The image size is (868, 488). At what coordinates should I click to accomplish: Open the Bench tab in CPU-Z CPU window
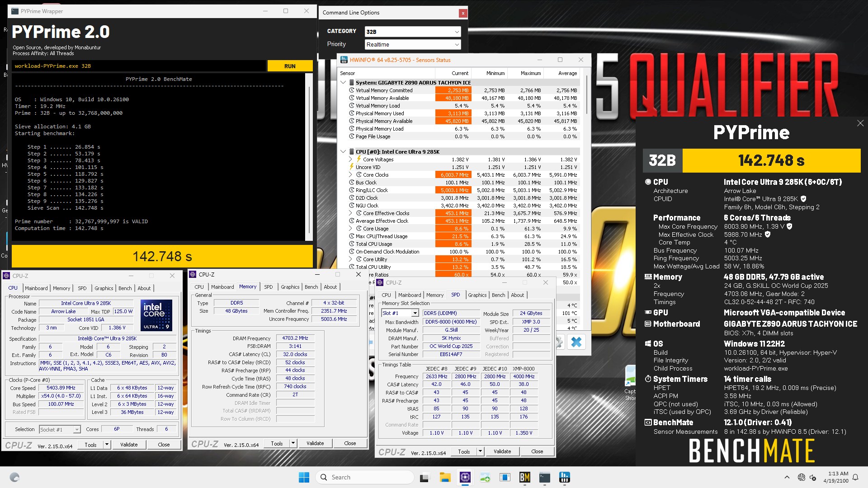pos(125,288)
